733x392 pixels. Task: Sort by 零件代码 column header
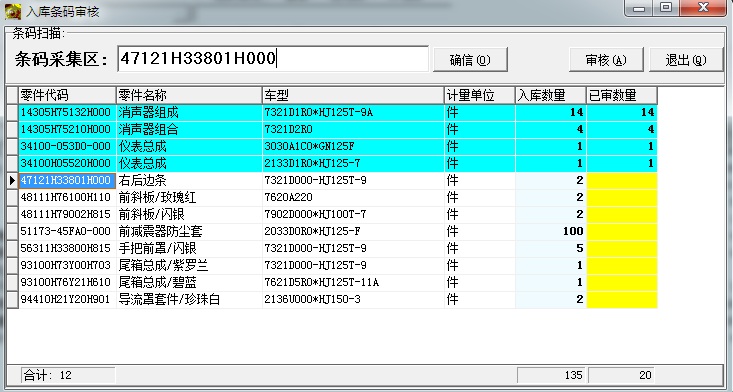click(x=67, y=95)
